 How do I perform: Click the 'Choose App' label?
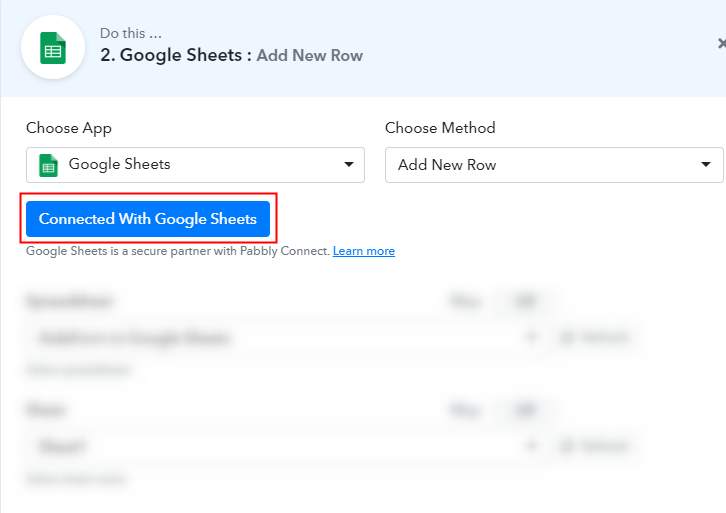(69, 128)
